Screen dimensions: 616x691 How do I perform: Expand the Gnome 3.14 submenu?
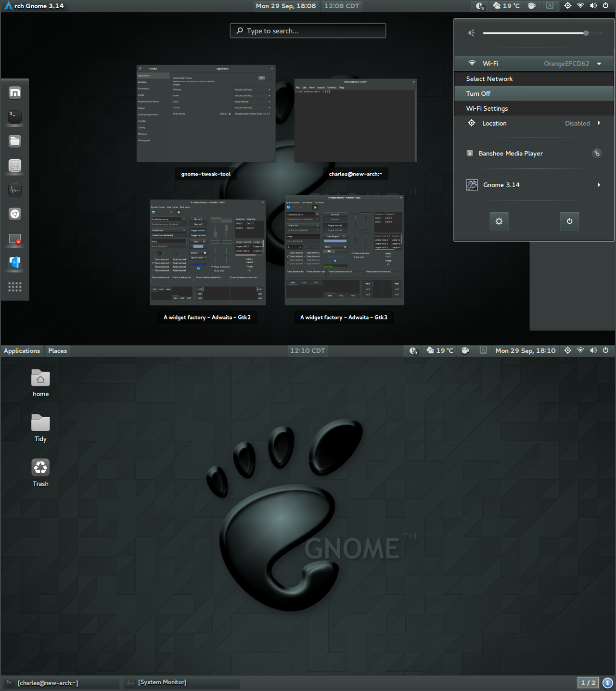pos(599,185)
